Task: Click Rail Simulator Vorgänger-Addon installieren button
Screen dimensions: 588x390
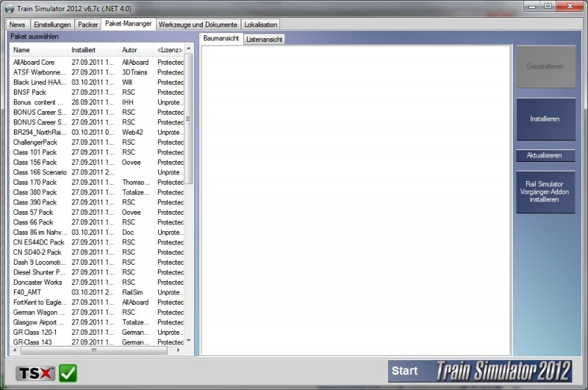Action: [x=545, y=192]
